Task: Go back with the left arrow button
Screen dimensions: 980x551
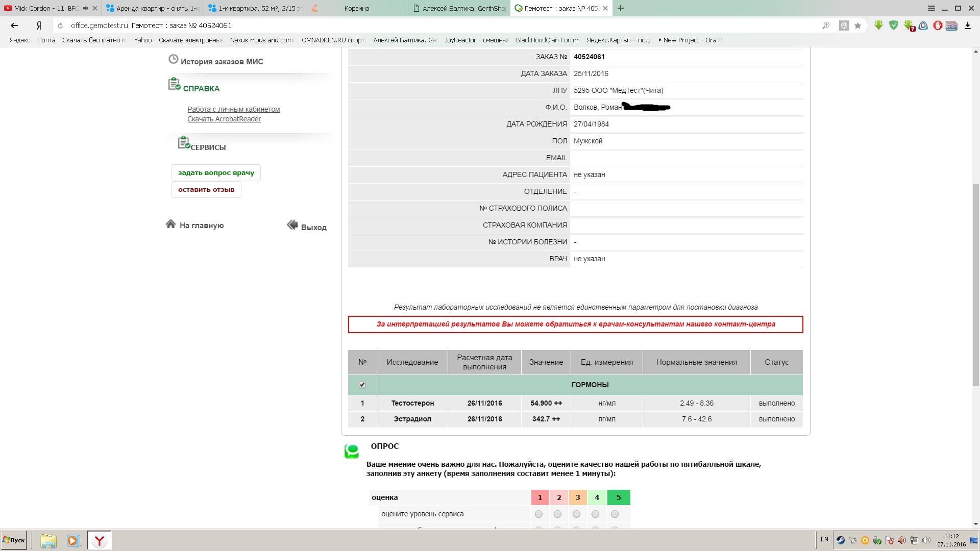Action: [x=14, y=26]
